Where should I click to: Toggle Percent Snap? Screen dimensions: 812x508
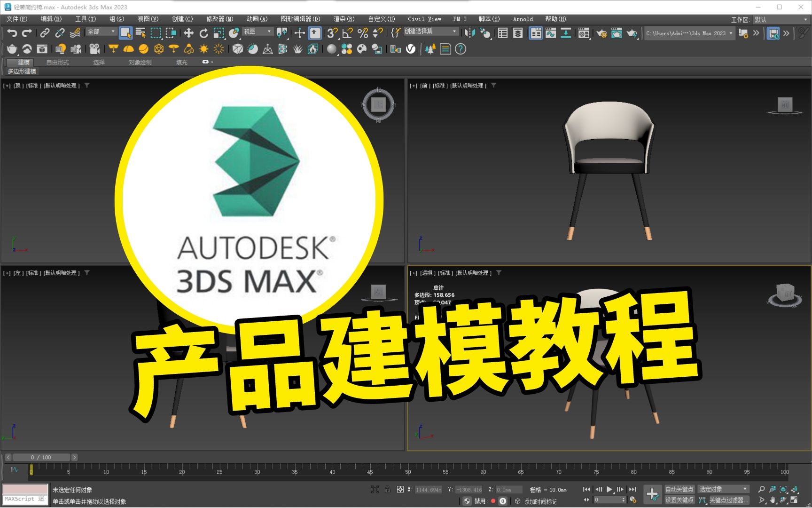pos(363,33)
